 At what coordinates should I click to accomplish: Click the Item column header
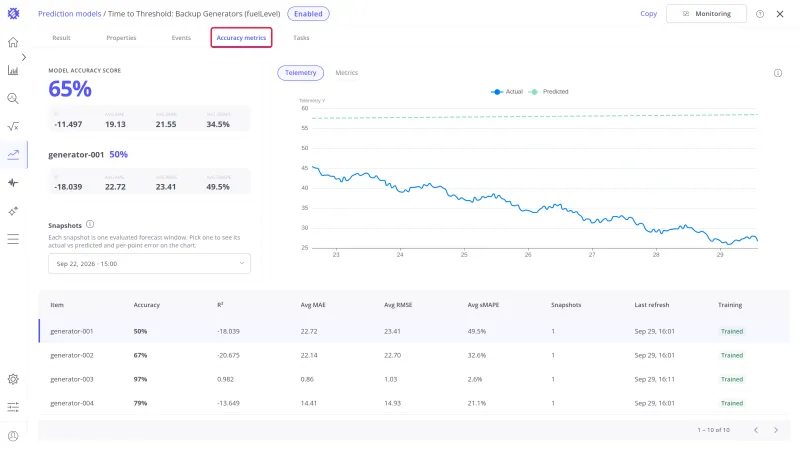point(57,305)
